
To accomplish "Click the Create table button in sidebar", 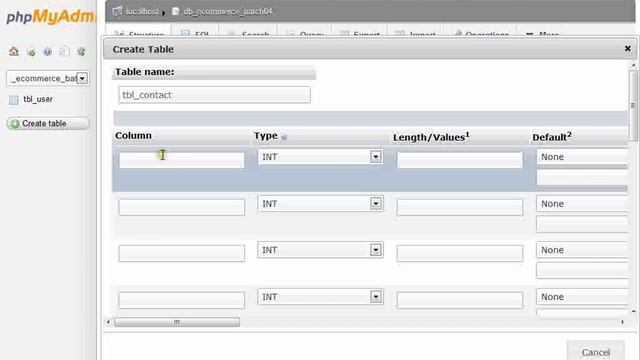I will [x=48, y=123].
